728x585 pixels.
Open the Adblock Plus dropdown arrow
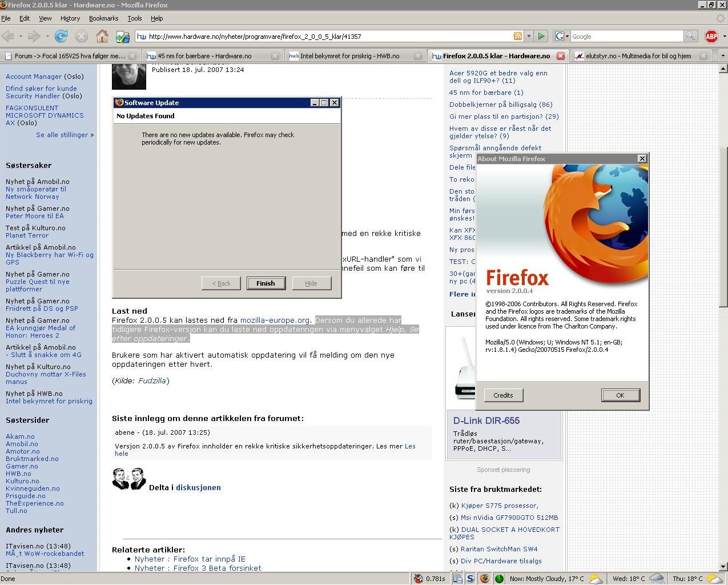(724, 37)
